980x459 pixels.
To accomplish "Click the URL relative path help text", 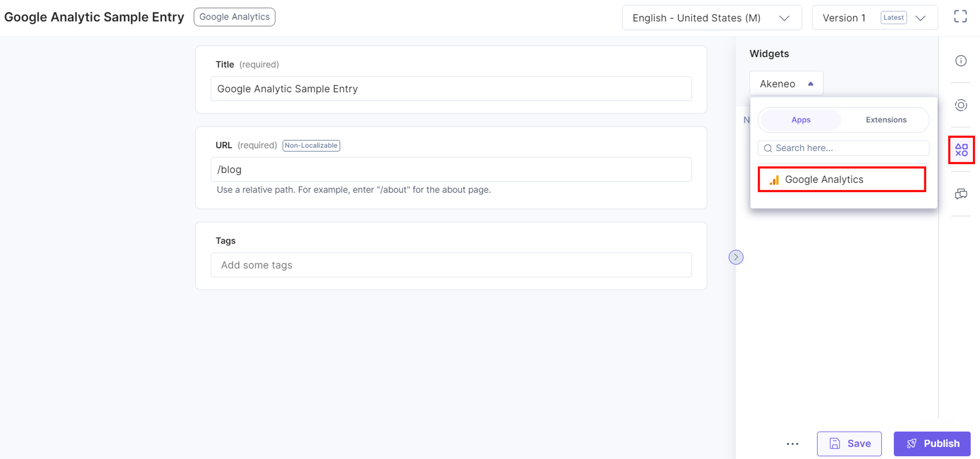I will coord(353,190).
